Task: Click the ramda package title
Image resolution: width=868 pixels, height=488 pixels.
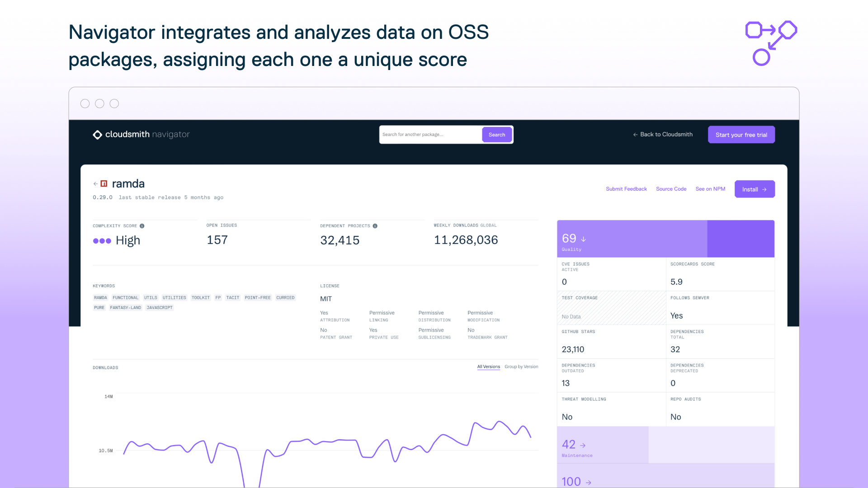Action: [x=128, y=183]
